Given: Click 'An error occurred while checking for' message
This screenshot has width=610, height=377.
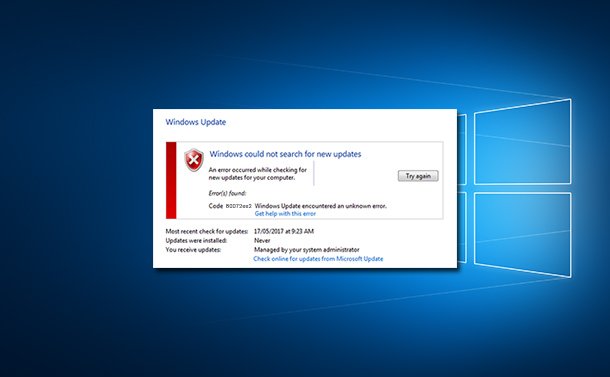Looking at the screenshot, I should click(x=258, y=170).
